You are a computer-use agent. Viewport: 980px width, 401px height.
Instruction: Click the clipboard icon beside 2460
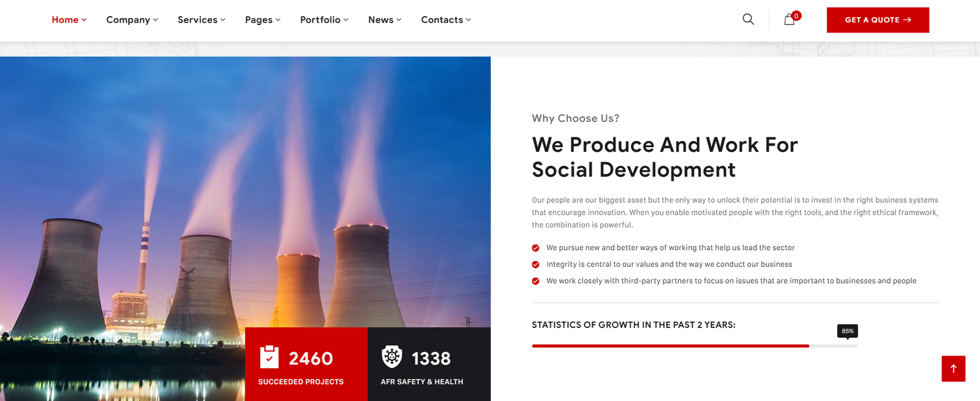(x=269, y=357)
